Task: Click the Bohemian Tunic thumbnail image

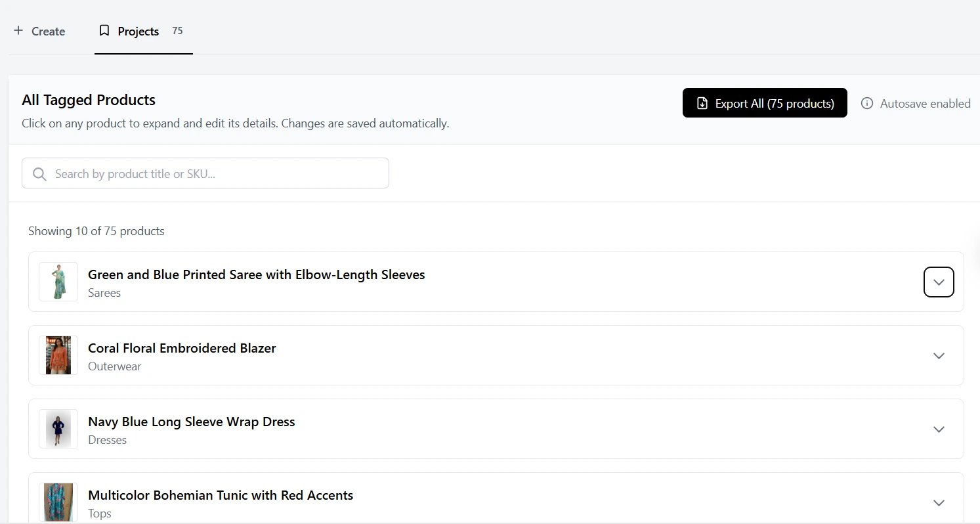Action: point(58,501)
